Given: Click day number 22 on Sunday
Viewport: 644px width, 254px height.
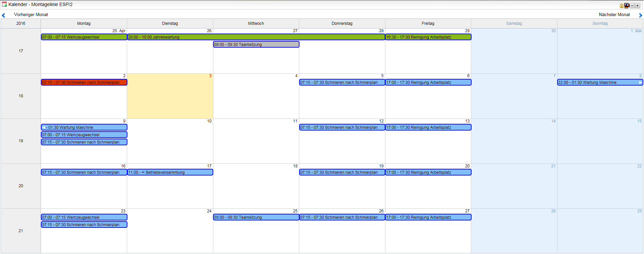Looking at the screenshot, I should point(639,166).
